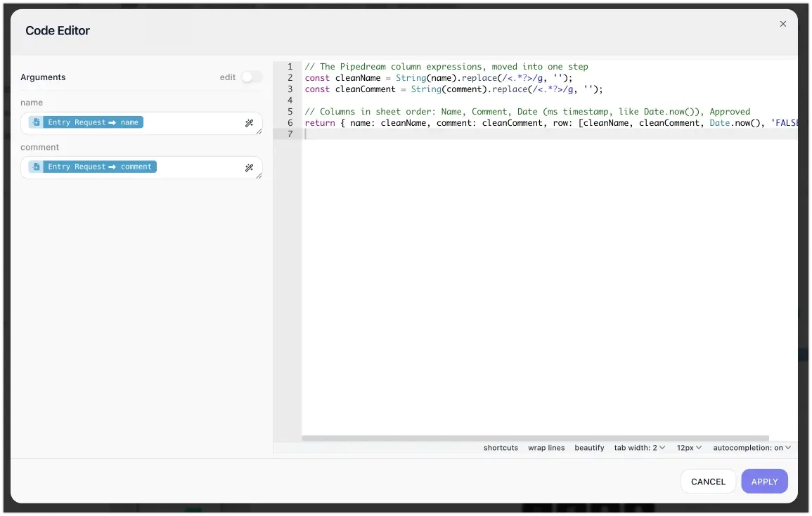Click the magic wand icon in name field
This screenshot has height=516, width=812.
pos(249,123)
